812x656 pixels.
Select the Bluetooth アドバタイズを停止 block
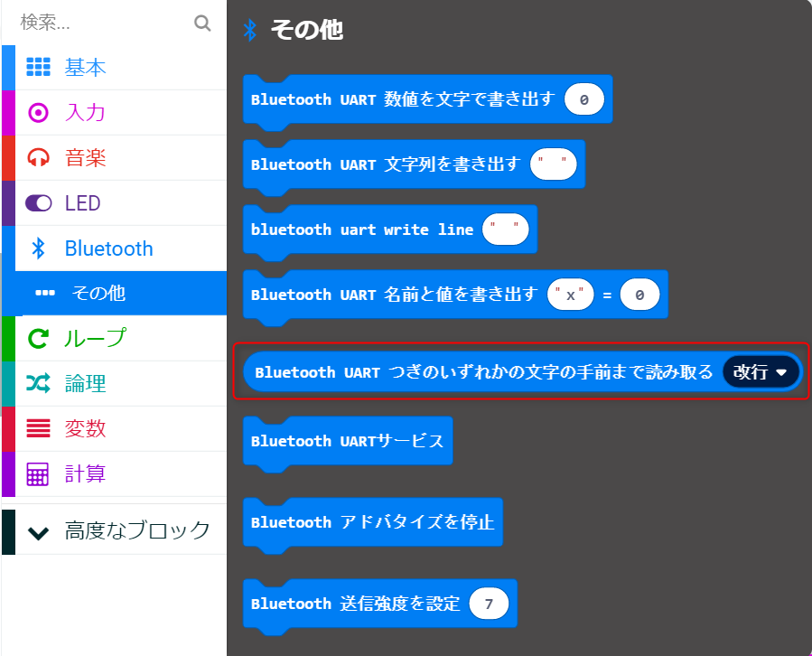(373, 522)
